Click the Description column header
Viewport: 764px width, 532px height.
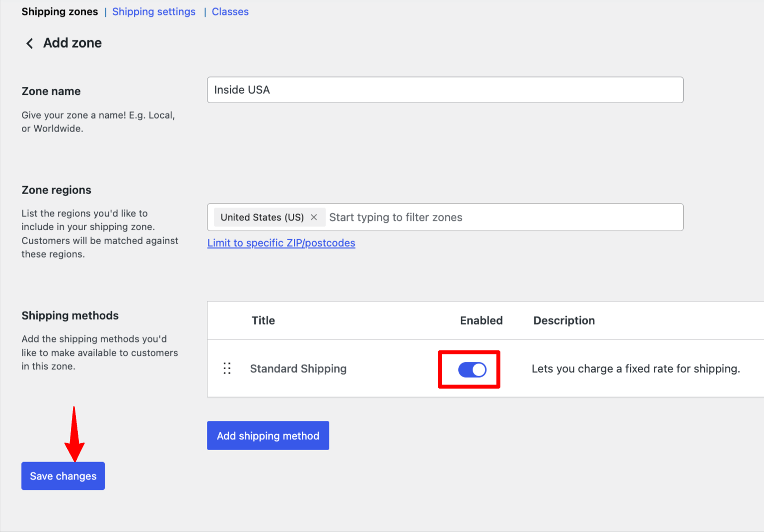tap(563, 321)
